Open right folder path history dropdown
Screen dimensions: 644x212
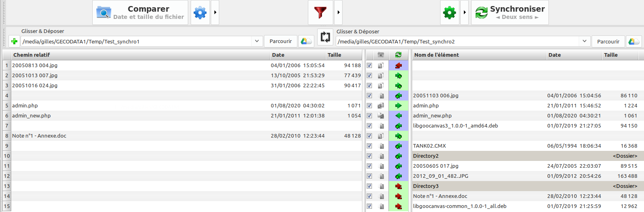click(584, 41)
